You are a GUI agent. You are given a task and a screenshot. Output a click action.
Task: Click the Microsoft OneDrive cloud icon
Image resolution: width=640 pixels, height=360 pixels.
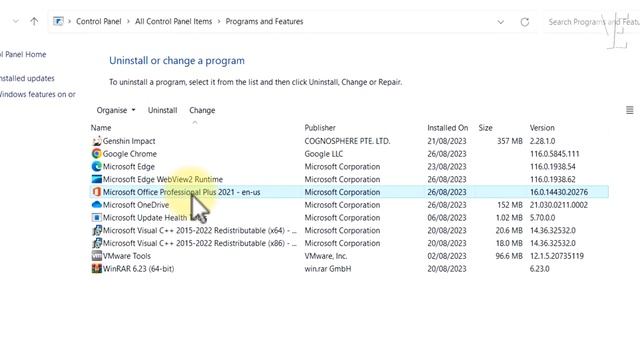(x=97, y=204)
